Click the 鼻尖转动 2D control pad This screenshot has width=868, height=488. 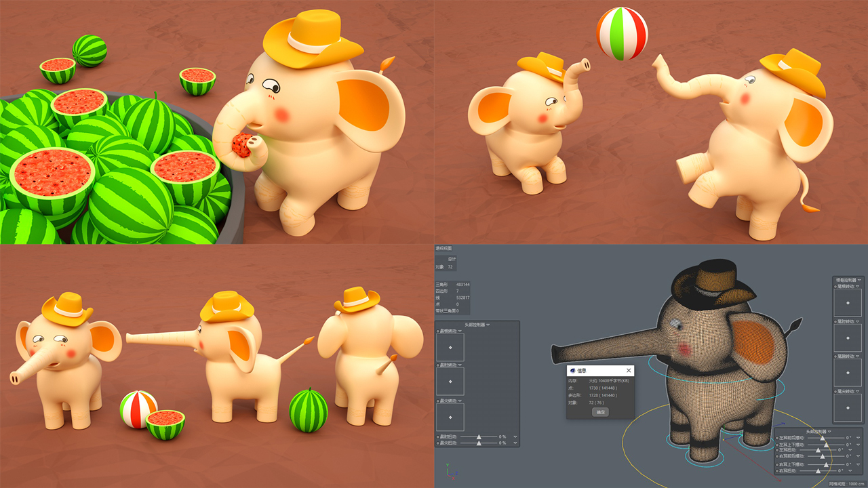(450, 418)
